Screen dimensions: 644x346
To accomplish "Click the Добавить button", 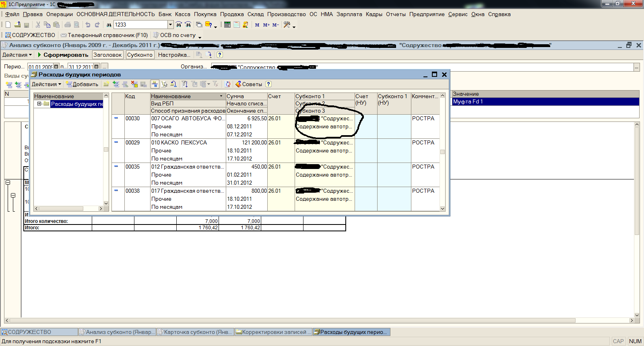I will (x=82, y=84).
